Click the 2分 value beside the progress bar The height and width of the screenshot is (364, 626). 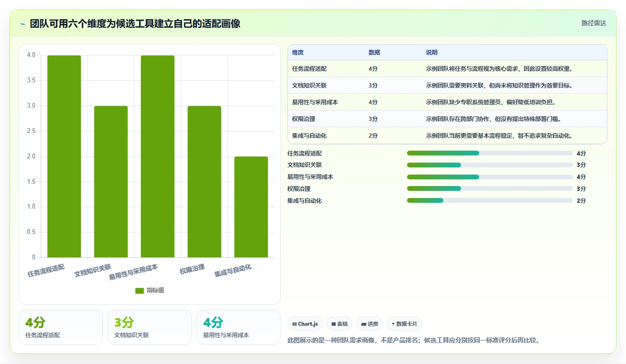(x=582, y=200)
